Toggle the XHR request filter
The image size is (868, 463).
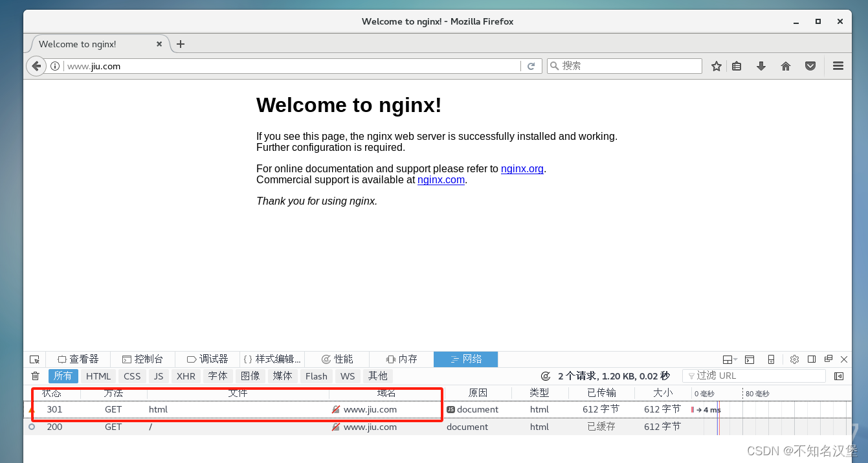click(x=186, y=376)
